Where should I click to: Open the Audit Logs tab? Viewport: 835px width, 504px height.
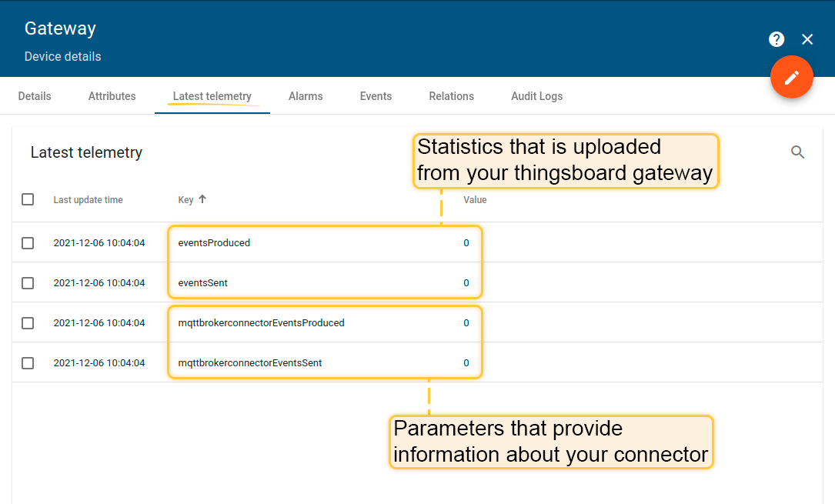[x=536, y=96]
